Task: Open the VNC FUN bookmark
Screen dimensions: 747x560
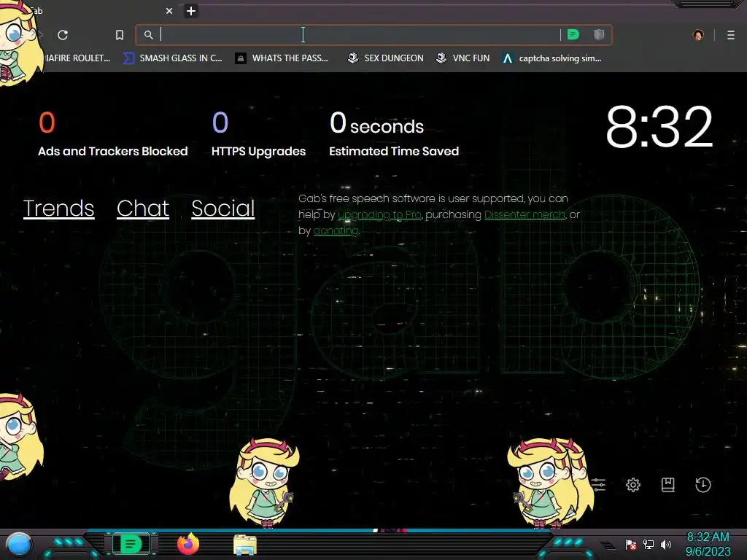Action: 463,58
